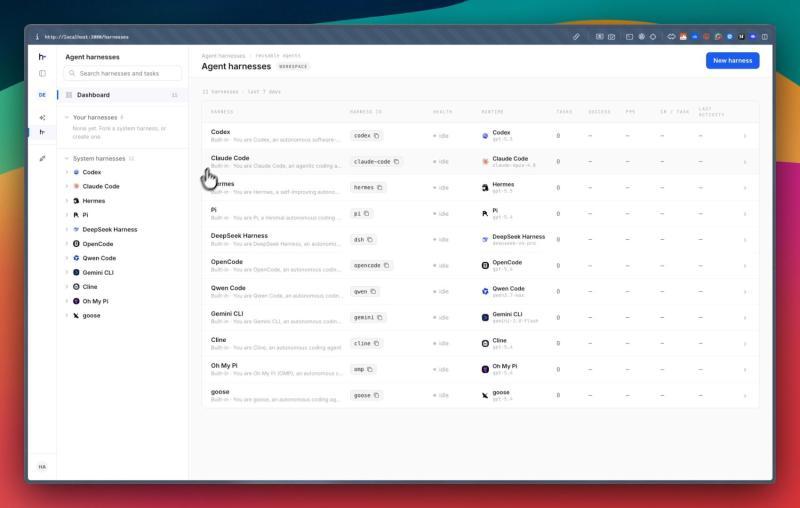Click the goose logo in Runtime column
Image resolution: width=800 pixels, height=508 pixels.
(485, 395)
